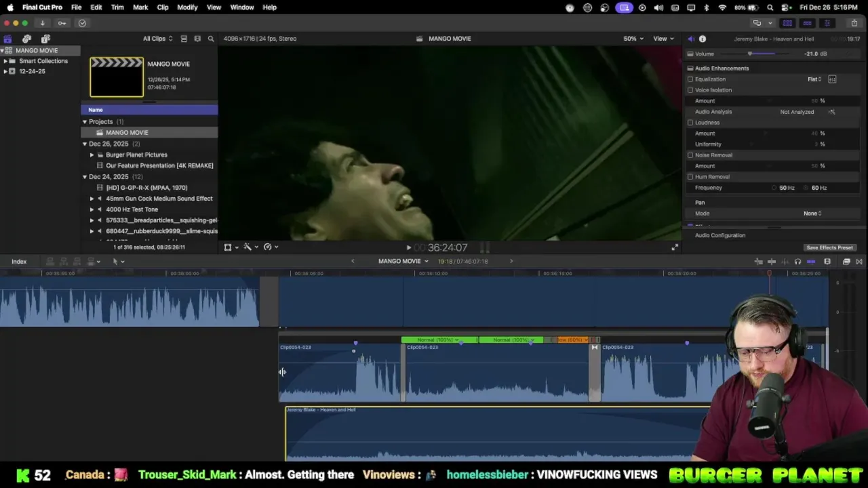
Task: Open the Photos and Audio sidebar
Action: click(26, 39)
